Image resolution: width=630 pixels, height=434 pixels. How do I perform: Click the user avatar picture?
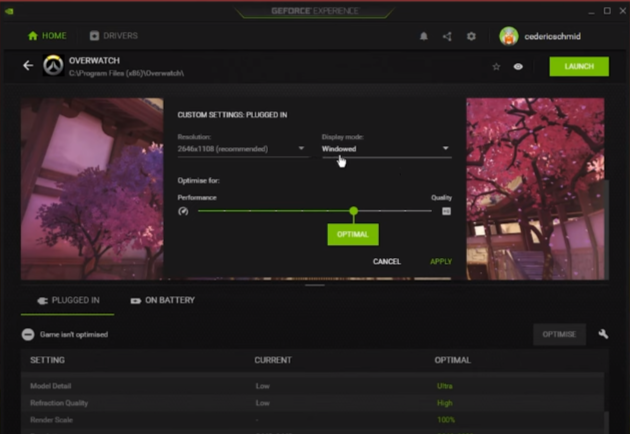(x=509, y=37)
